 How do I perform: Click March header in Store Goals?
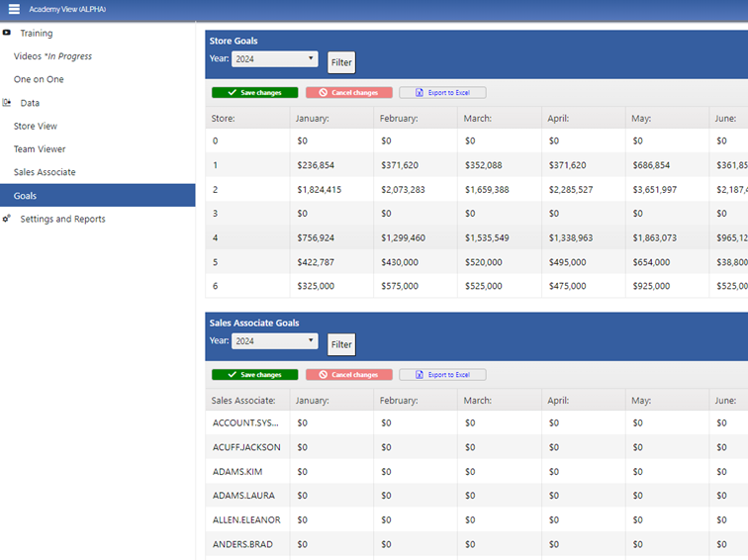pos(500,119)
